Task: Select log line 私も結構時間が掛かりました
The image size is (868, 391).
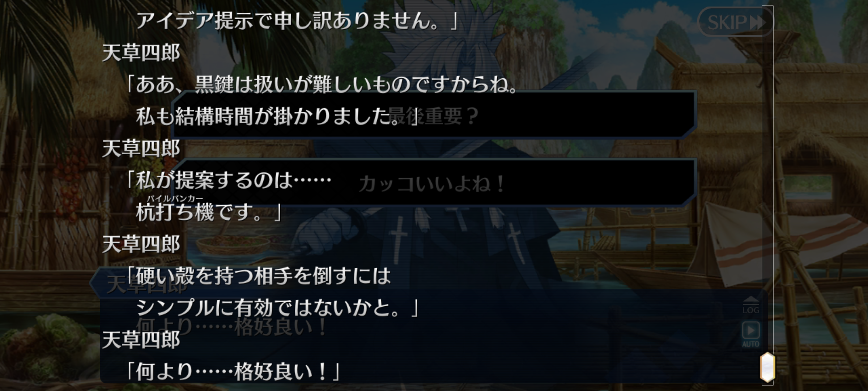Action: point(277,117)
